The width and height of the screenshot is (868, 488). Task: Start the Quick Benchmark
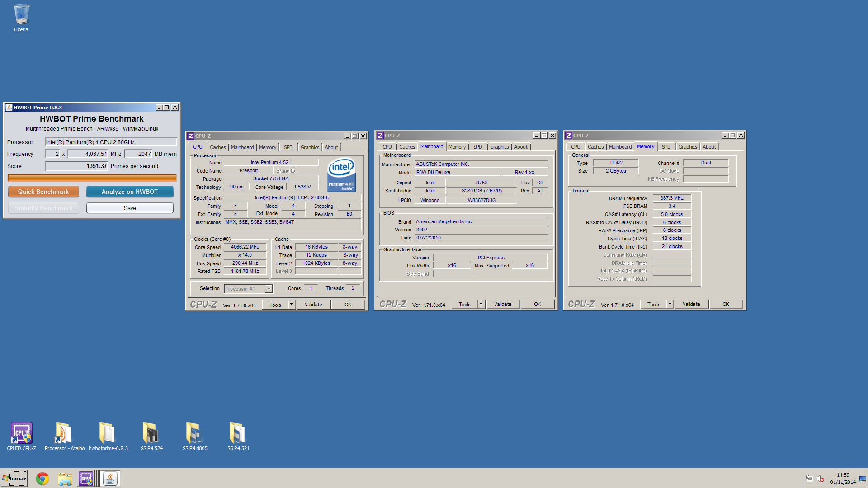pos(43,192)
